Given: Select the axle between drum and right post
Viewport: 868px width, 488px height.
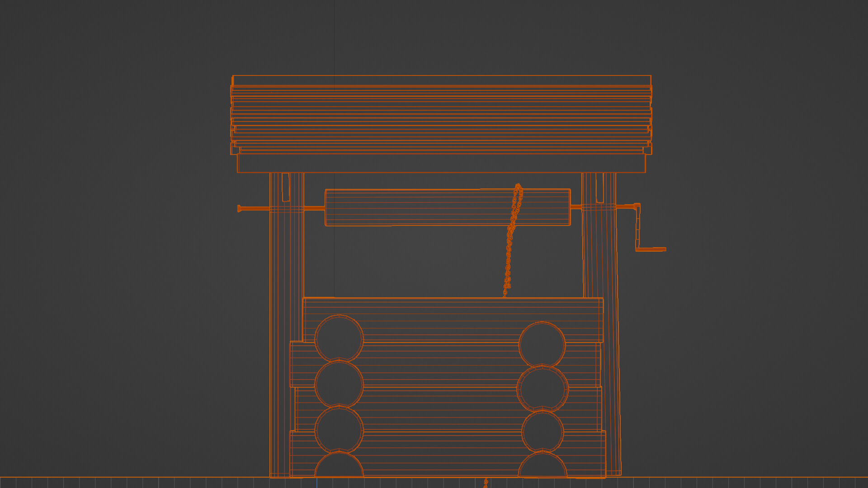Looking at the screenshot, I should [x=576, y=207].
